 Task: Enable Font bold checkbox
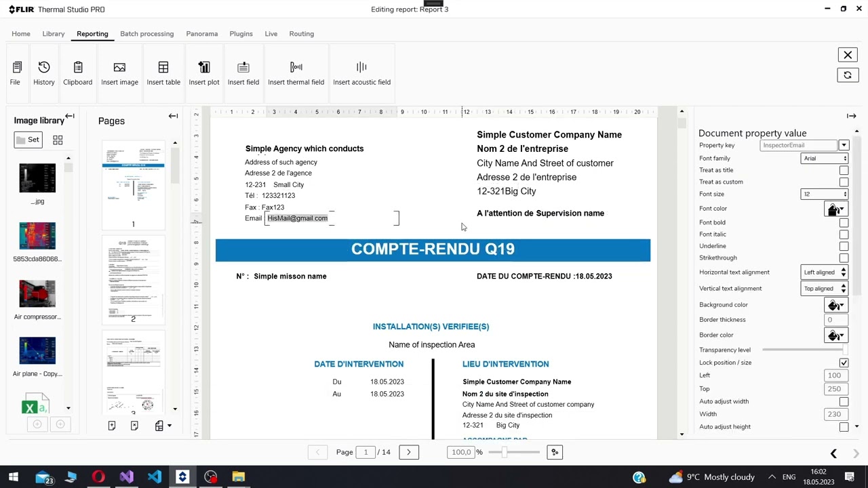tap(844, 222)
